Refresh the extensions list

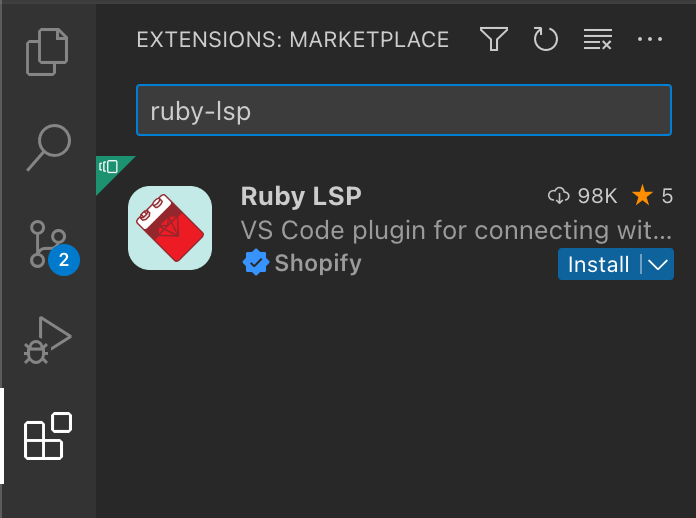[545, 40]
